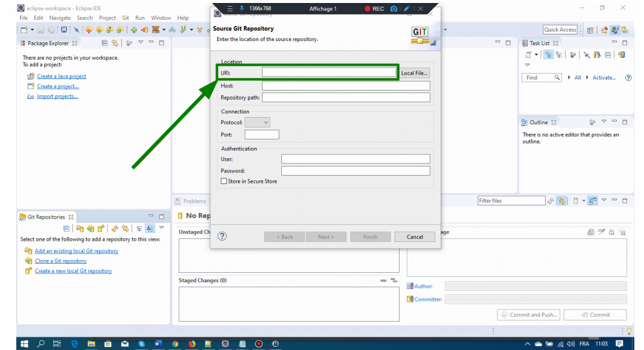Click Create repository icon in Git Repositories toolbar

(101, 228)
